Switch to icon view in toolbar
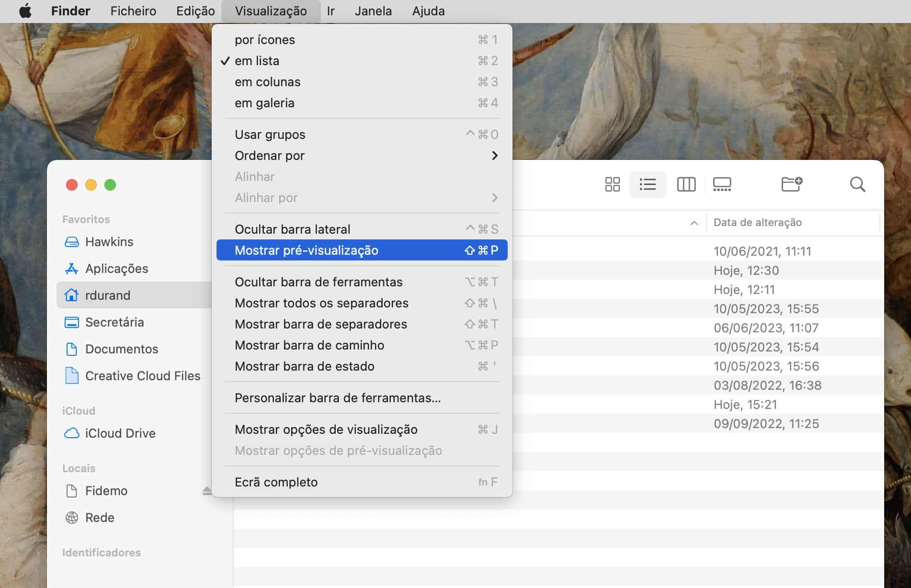The width and height of the screenshot is (911, 588). tap(612, 184)
